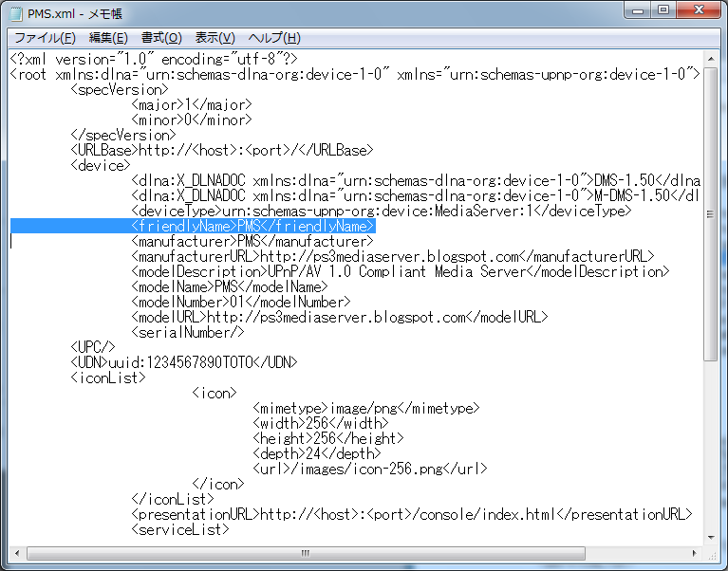Image resolution: width=728 pixels, height=571 pixels.
Task: Click the closing /iconList tag
Action: [173, 500]
